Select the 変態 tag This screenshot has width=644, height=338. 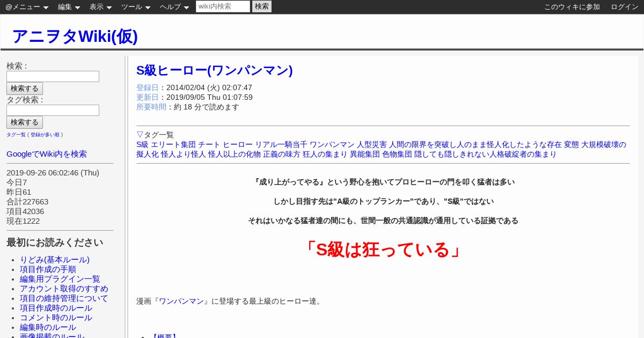click(x=572, y=144)
